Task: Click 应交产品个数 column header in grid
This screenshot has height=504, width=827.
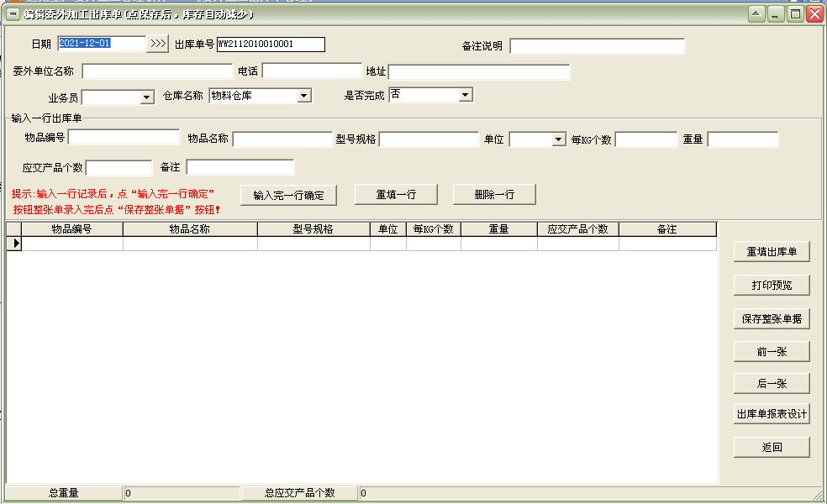Action: [578, 229]
